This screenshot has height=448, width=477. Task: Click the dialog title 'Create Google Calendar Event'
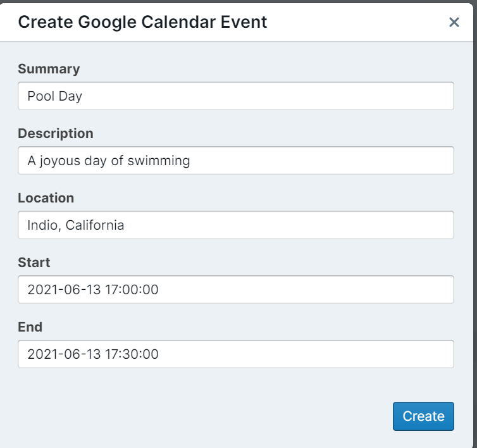coord(142,23)
